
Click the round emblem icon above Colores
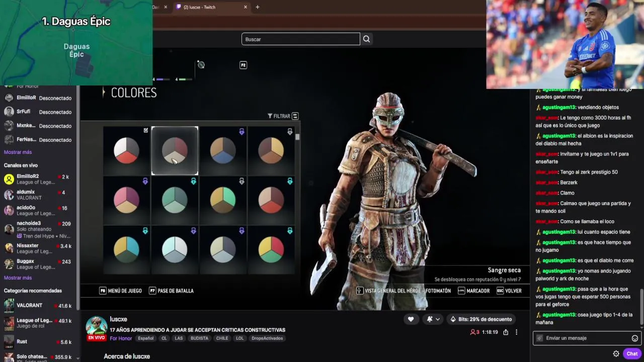[x=201, y=64]
